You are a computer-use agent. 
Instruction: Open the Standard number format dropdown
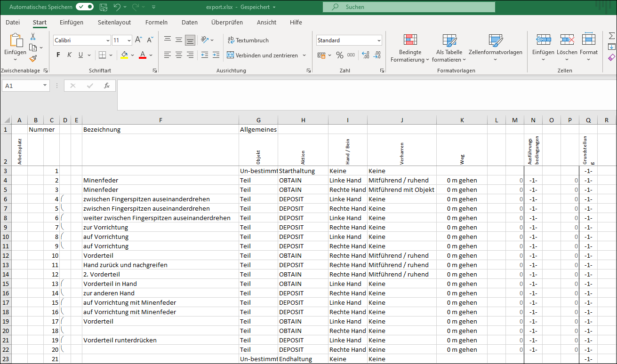[x=379, y=40]
